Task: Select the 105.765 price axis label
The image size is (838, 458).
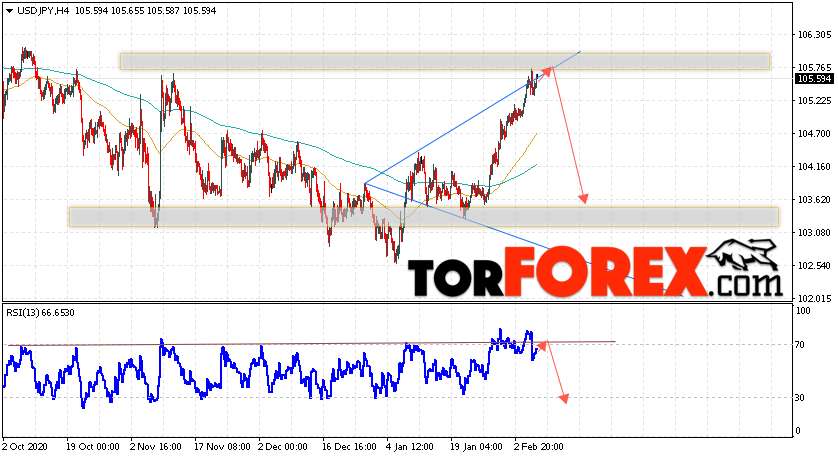Action: pyautogui.click(x=814, y=68)
